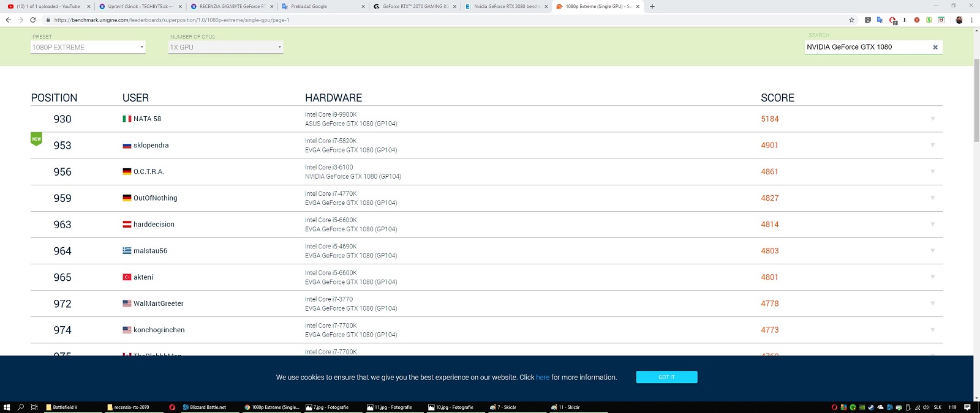Open NVIDIA tray icon
The width and height of the screenshot is (980, 413).
coord(862,407)
